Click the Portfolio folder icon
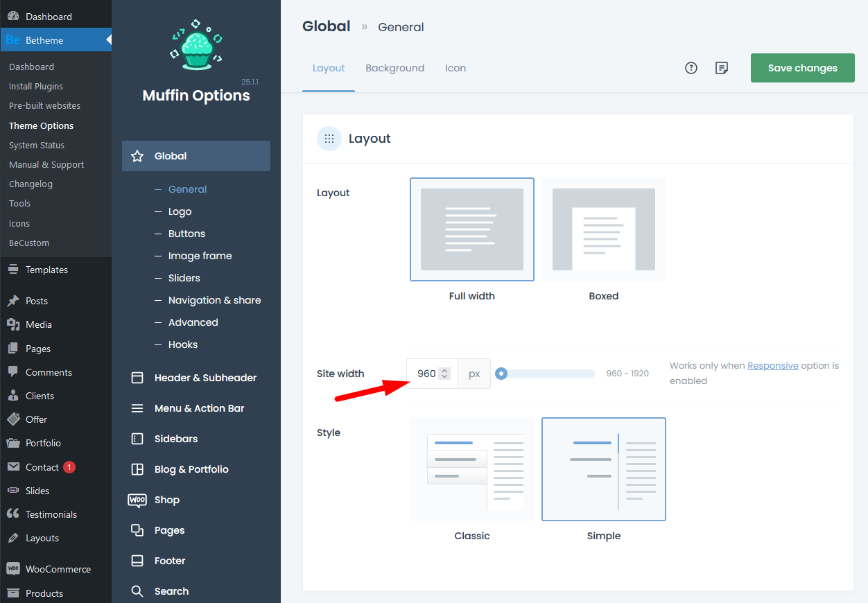This screenshot has width=868, height=603. 13,443
